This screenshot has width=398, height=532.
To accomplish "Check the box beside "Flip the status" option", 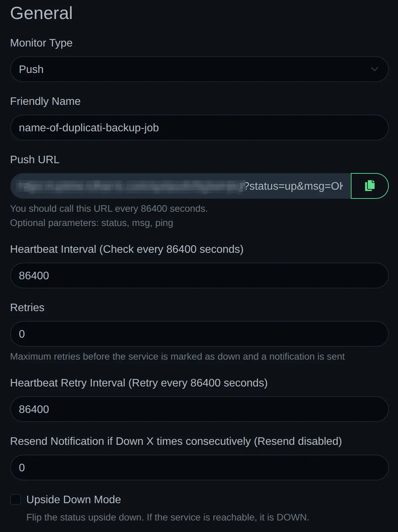I will coord(16,499).
